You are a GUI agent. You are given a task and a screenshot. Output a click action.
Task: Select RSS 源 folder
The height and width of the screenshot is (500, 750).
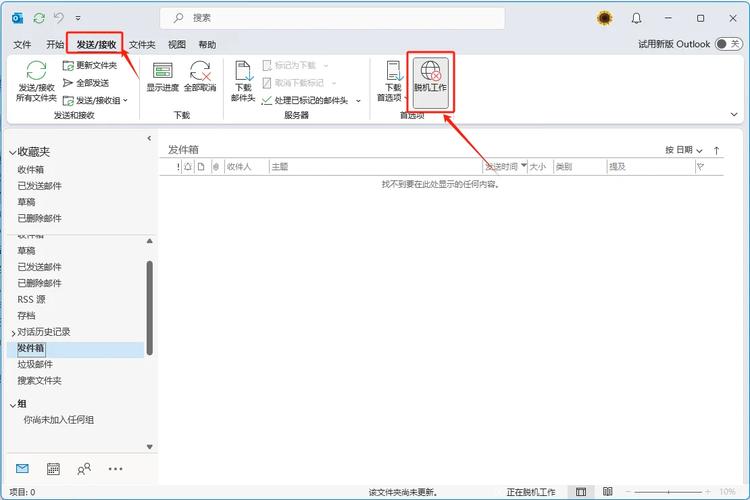tap(32, 300)
